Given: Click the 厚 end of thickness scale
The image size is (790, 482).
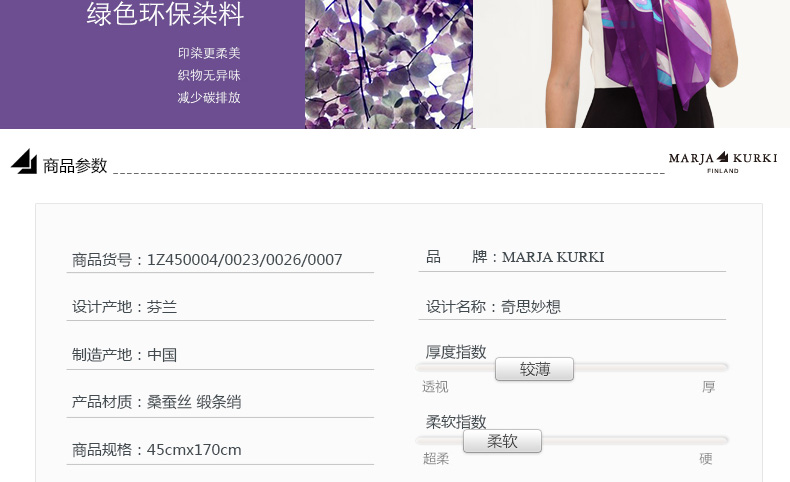Looking at the screenshot, I should click(x=708, y=387).
